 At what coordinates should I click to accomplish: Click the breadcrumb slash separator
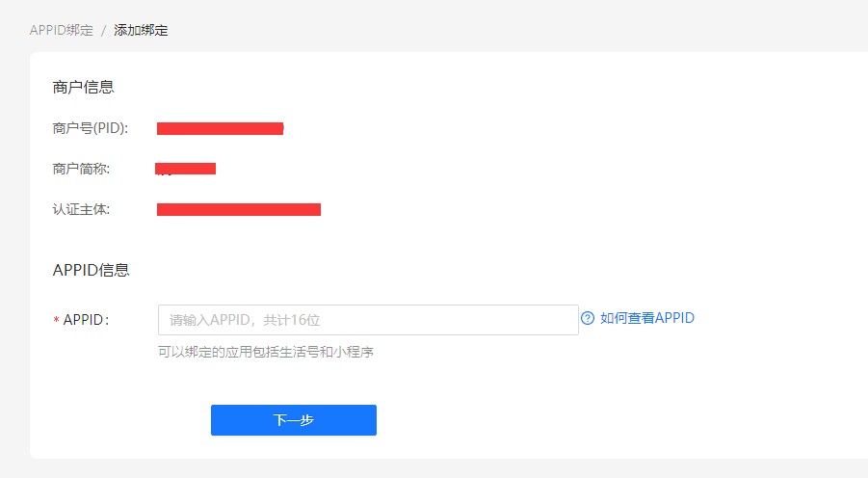coord(104,30)
